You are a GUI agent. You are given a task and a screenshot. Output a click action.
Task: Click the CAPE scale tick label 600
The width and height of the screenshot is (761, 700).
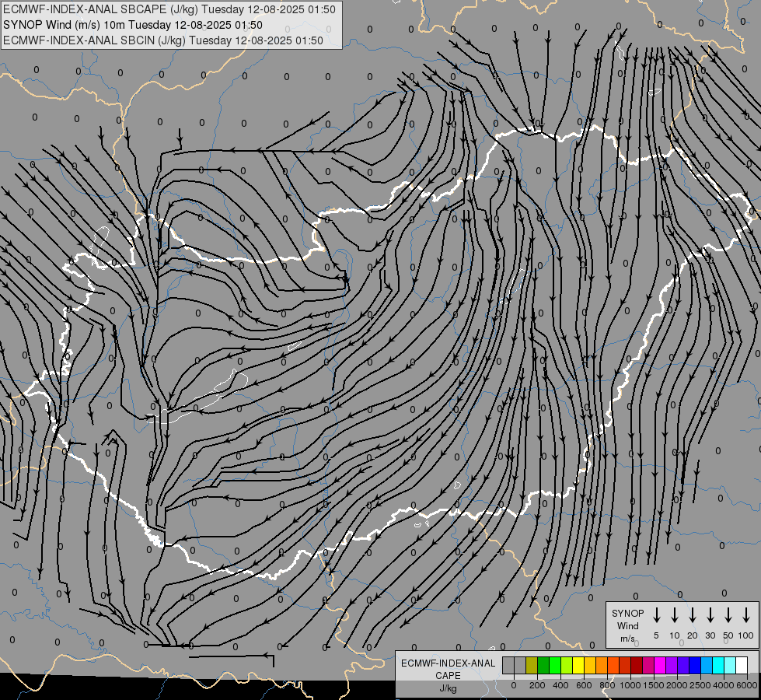pos(584,685)
